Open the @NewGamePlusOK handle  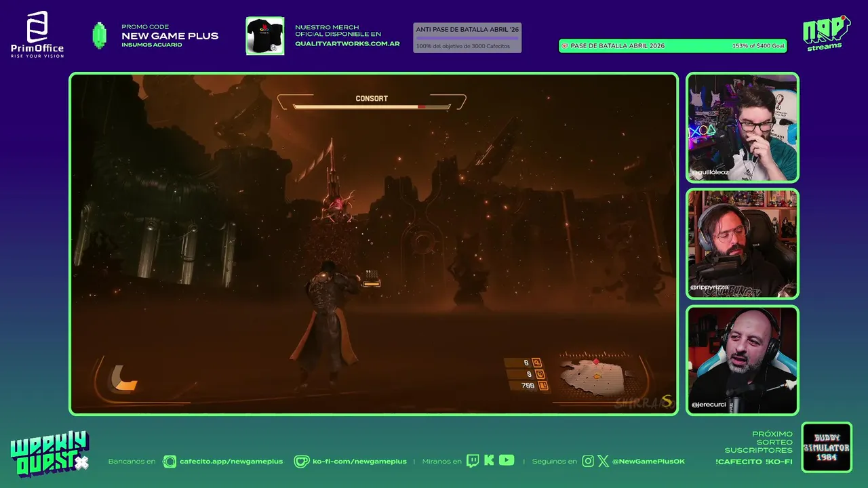point(648,462)
